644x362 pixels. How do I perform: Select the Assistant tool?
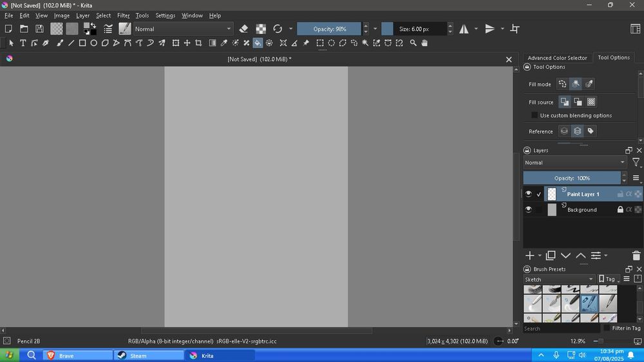coord(283,43)
